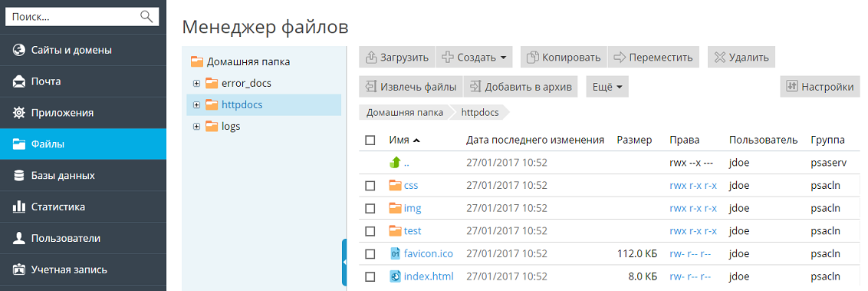
Task: Click Извлечь файлы button
Action: (411, 87)
